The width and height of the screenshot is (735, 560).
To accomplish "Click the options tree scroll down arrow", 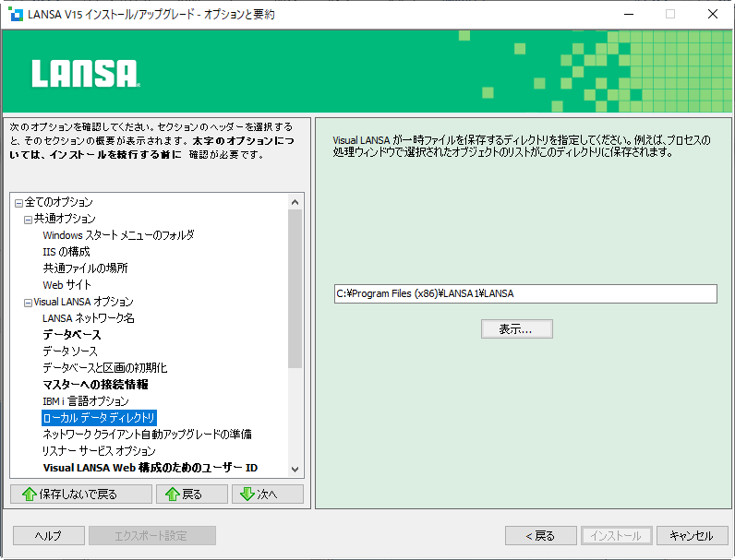I will click(295, 470).
